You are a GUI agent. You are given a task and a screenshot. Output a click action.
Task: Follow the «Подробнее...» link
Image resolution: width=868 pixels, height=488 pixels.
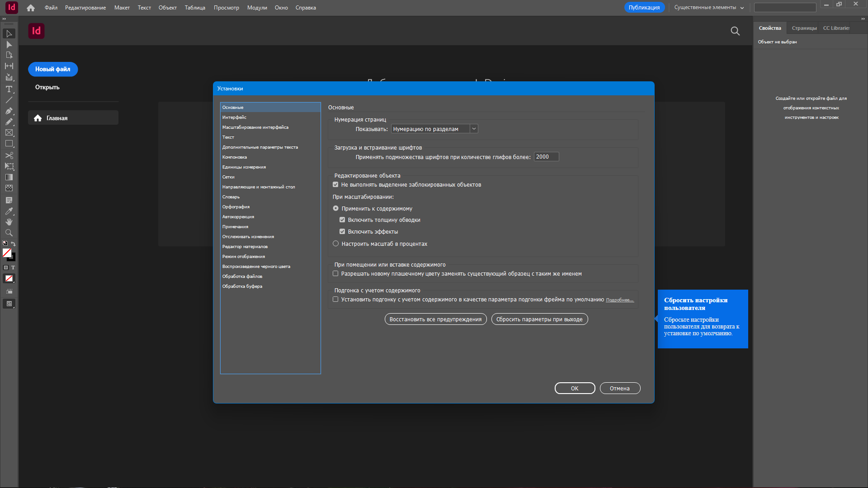coord(619,299)
